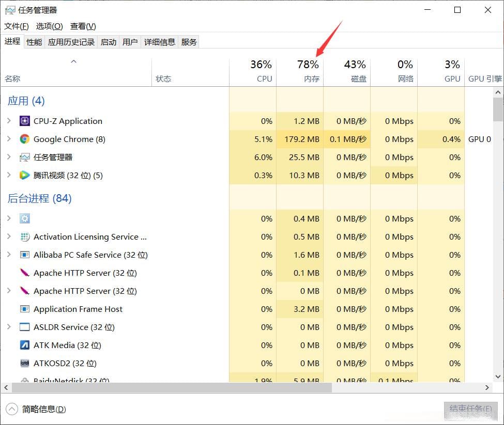This screenshot has height=425, width=504.
Task: Maximize the 任务管理器 window
Action: coord(457,10)
